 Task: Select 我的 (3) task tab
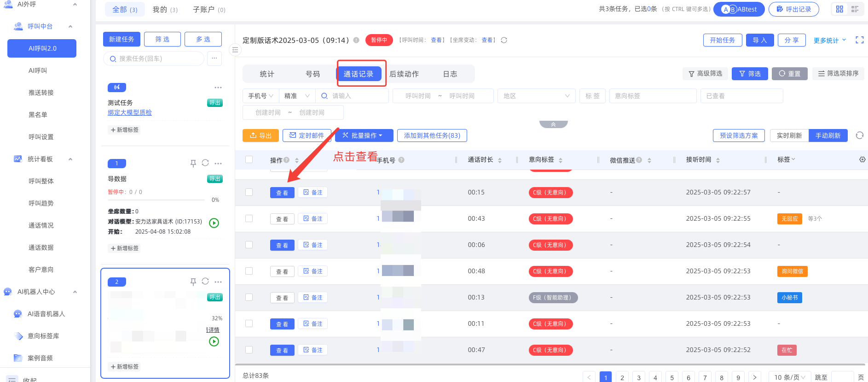[165, 9]
